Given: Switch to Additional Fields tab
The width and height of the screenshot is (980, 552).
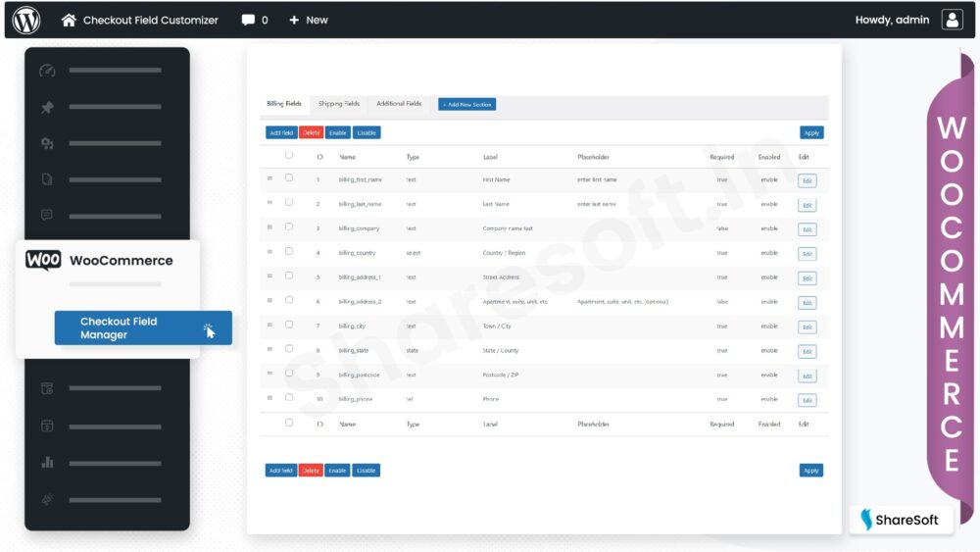Looking at the screenshot, I should pos(399,104).
